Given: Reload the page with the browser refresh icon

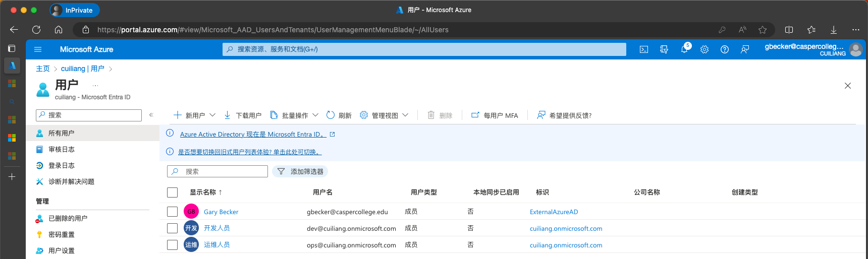Looking at the screenshot, I should 36,30.
